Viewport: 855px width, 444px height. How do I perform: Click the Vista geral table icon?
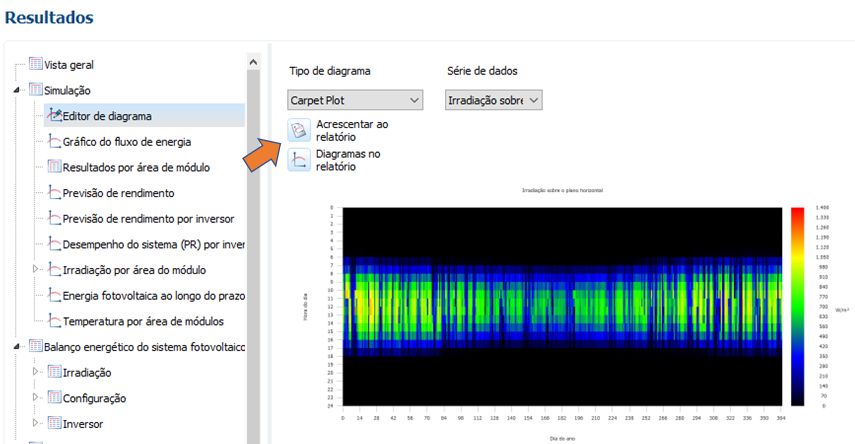36,65
